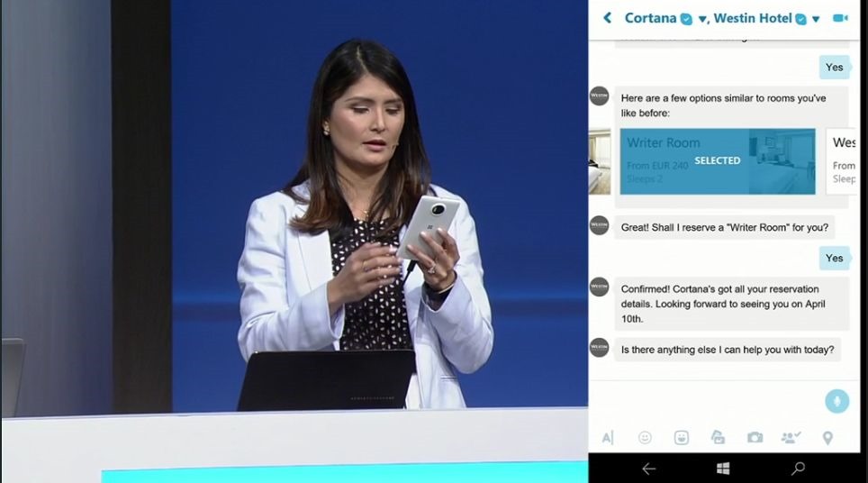Tap the microphone voice input button
This screenshot has height=483, width=868.
click(836, 401)
